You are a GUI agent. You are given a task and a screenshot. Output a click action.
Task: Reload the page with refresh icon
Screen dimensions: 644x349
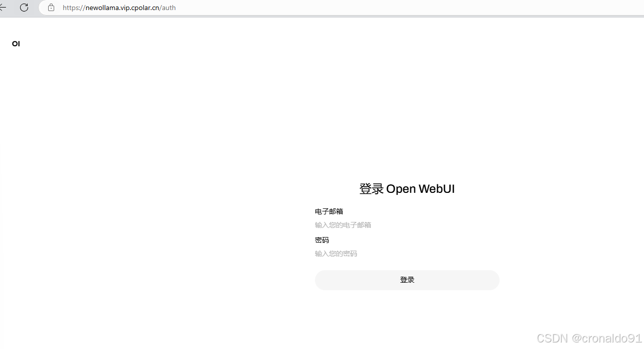click(24, 8)
